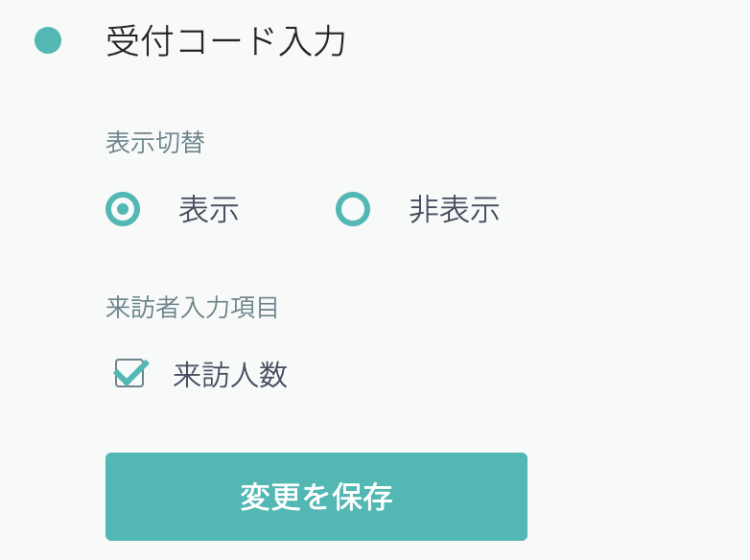Save changes with the teal button
Viewport: 750px width, 560px height.
[x=316, y=497]
